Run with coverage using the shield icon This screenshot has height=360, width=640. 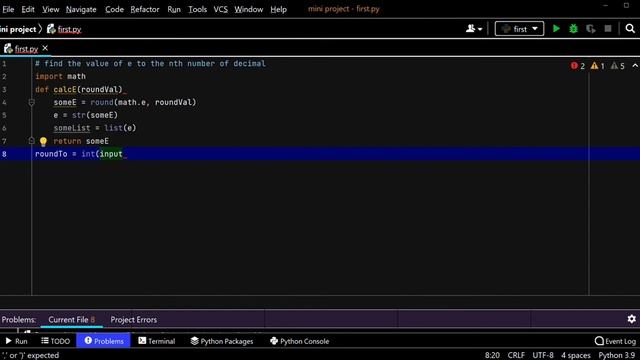click(x=591, y=29)
